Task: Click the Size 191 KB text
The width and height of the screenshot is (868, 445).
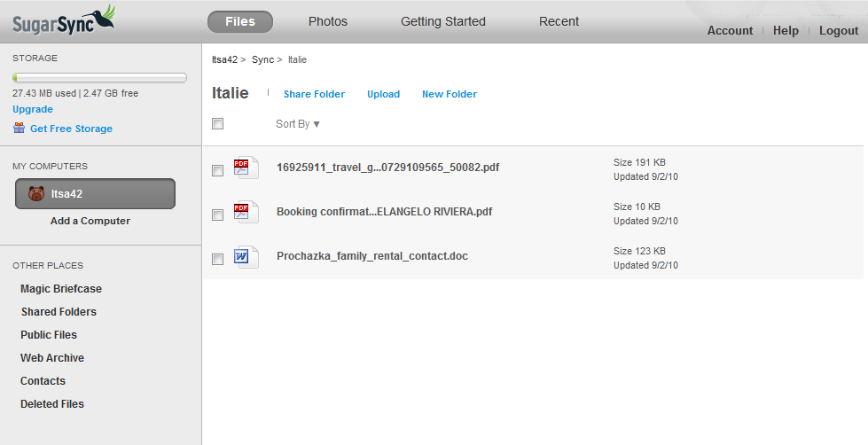Action: pos(639,162)
